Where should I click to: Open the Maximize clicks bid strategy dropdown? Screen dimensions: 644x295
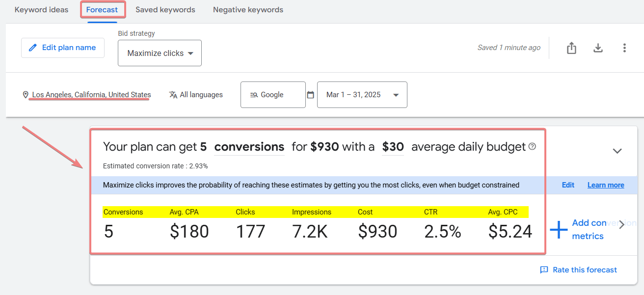pyautogui.click(x=160, y=53)
